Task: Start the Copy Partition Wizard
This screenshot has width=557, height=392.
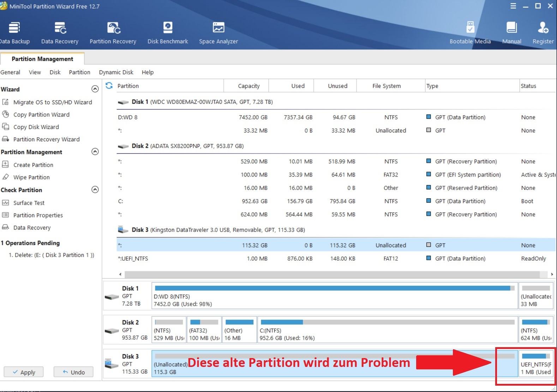Action: pos(36,114)
